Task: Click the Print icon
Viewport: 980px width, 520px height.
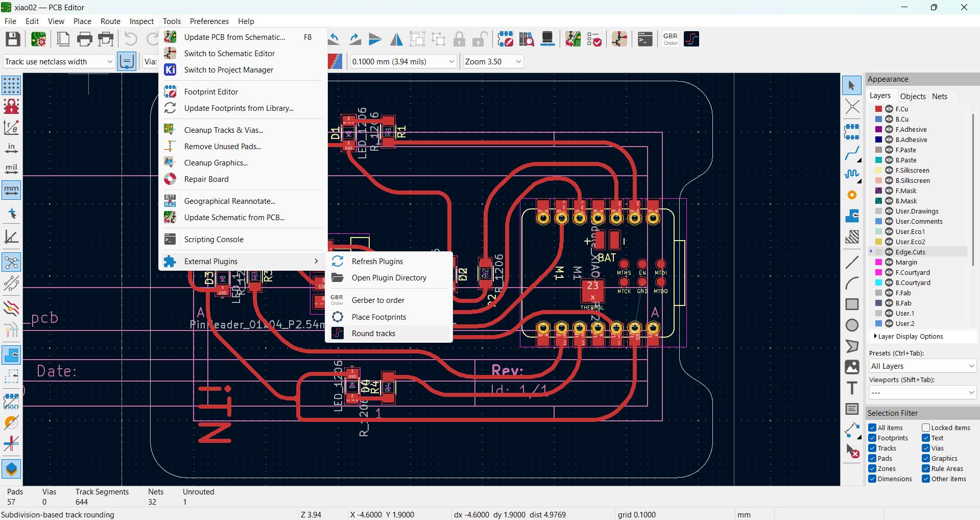Action: [85, 39]
